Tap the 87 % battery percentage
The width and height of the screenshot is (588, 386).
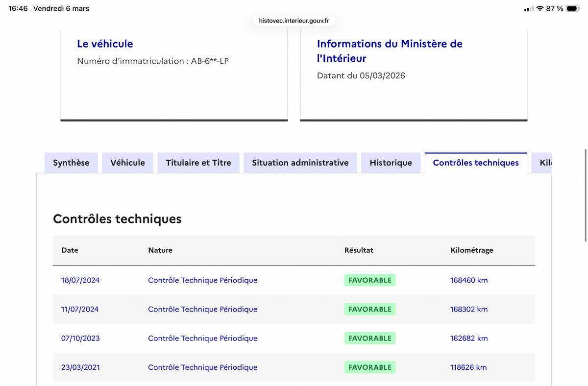click(x=555, y=8)
